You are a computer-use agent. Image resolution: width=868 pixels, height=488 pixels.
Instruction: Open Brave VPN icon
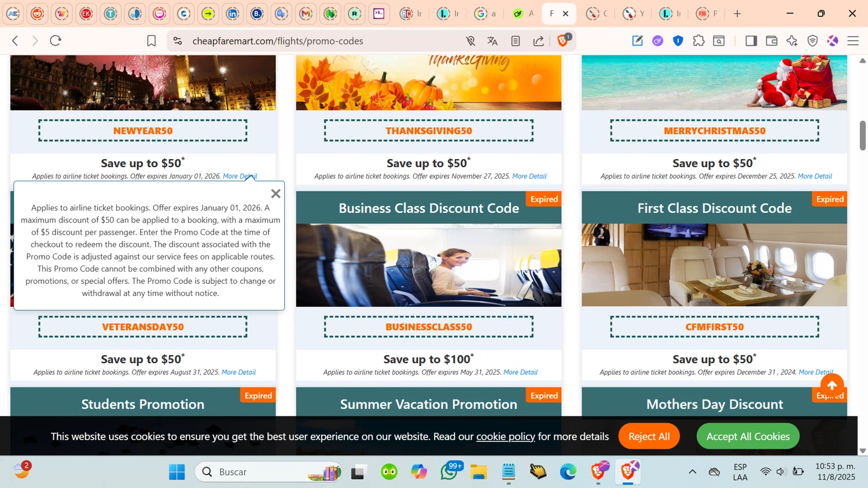(813, 40)
